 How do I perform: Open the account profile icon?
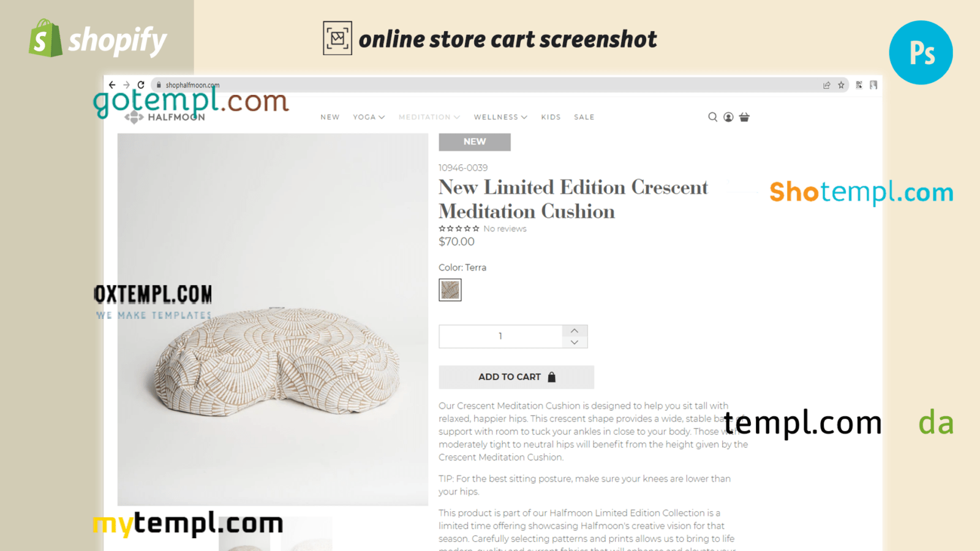[728, 117]
